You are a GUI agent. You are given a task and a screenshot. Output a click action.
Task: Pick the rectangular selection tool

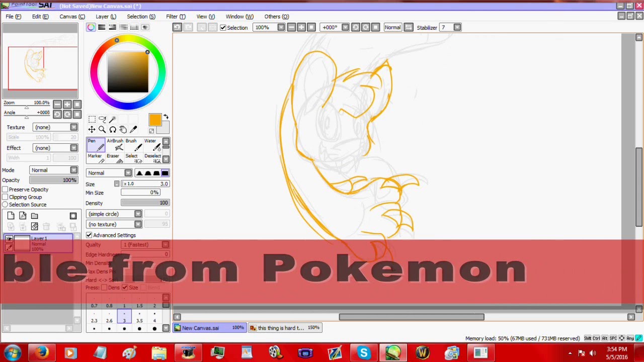[92, 119]
